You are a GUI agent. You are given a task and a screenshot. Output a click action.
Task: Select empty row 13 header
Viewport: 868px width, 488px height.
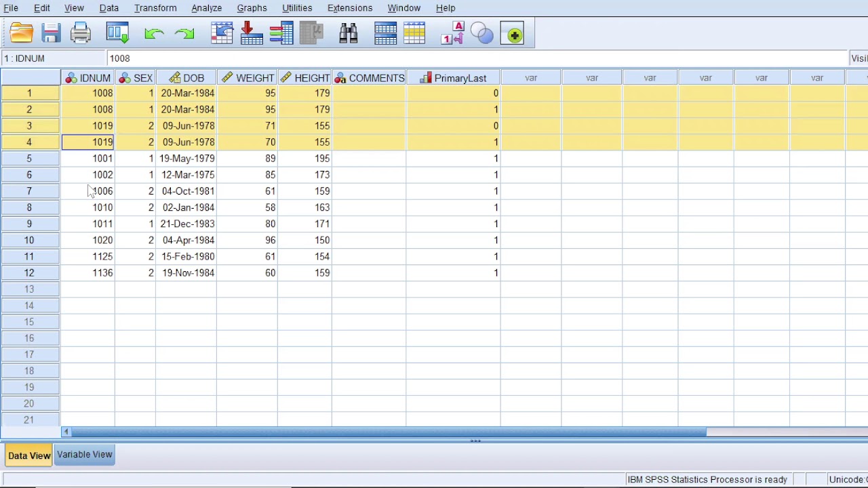pyautogui.click(x=30, y=289)
